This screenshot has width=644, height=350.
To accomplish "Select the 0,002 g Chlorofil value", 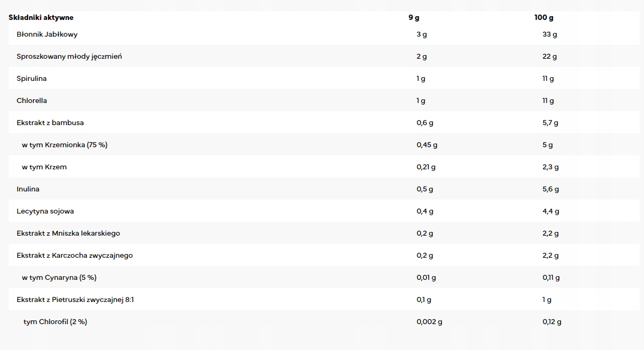I will coord(429,322).
